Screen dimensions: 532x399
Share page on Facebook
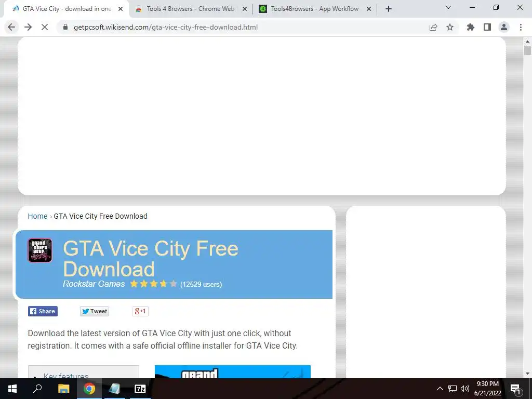[43, 311]
